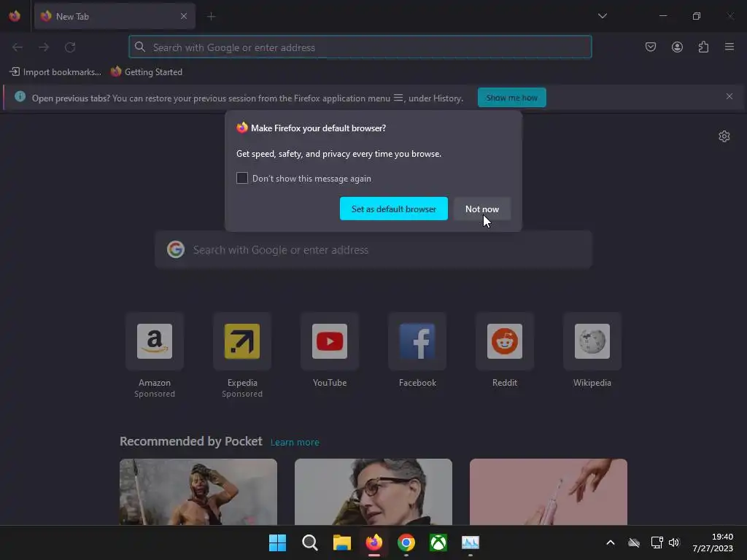Open the Extensions puzzle icon
The height and width of the screenshot is (560, 747).
(703, 47)
